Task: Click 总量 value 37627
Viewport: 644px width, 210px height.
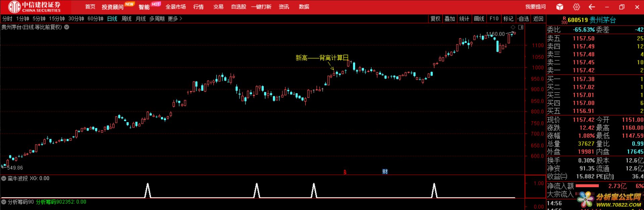Action: [586, 144]
